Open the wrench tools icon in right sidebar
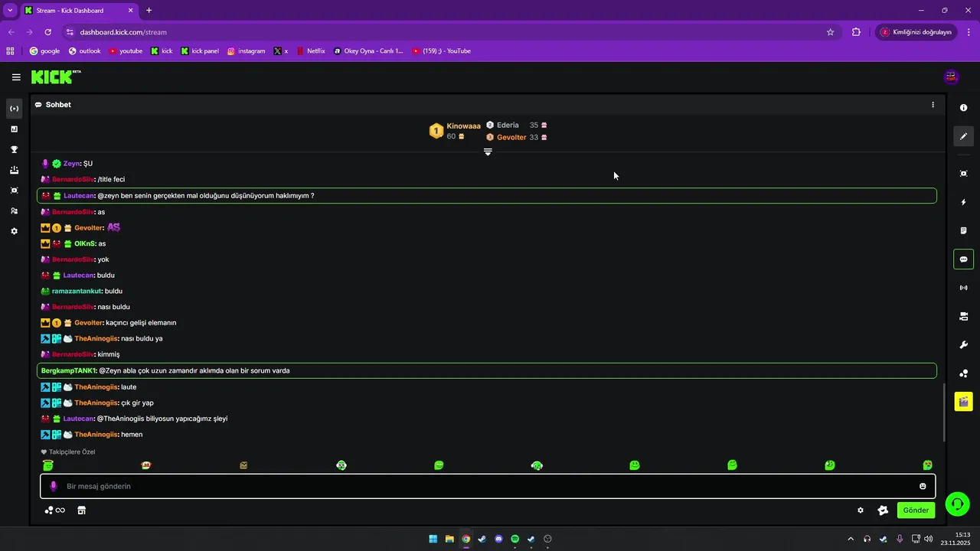This screenshot has width=980, height=551. point(963,345)
